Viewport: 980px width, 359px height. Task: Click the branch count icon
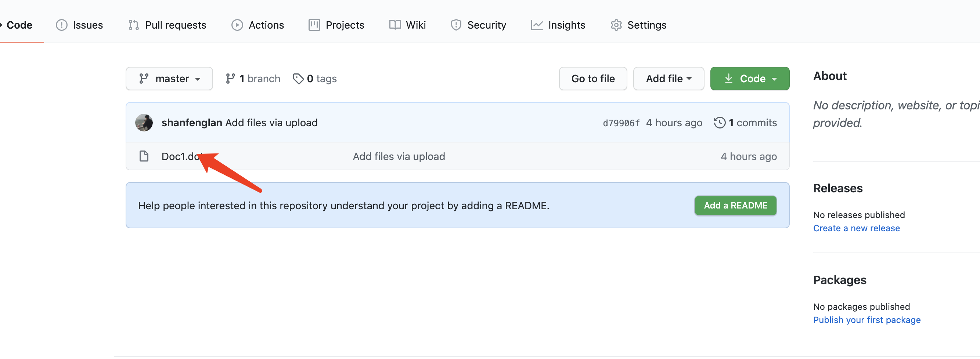click(x=230, y=79)
